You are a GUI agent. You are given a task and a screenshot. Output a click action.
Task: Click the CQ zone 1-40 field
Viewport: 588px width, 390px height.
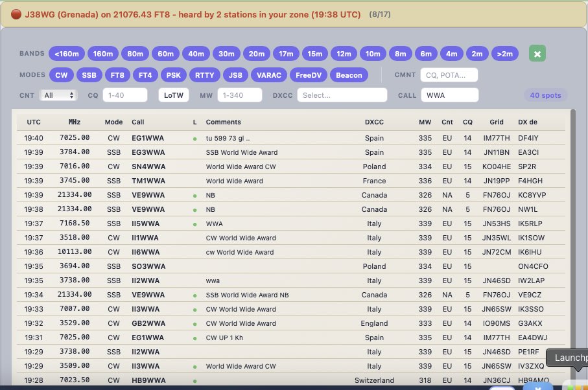point(125,95)
